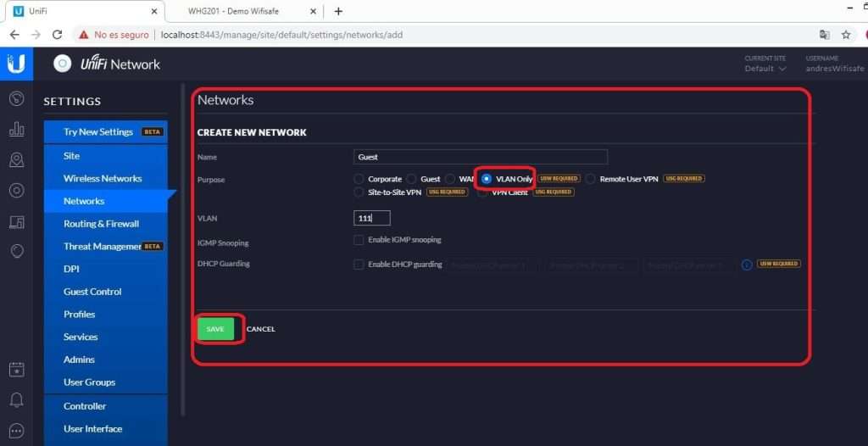Open the Statistics bar chart icon
This screenshot has height=446, width=868.
(x=16, y=130)
